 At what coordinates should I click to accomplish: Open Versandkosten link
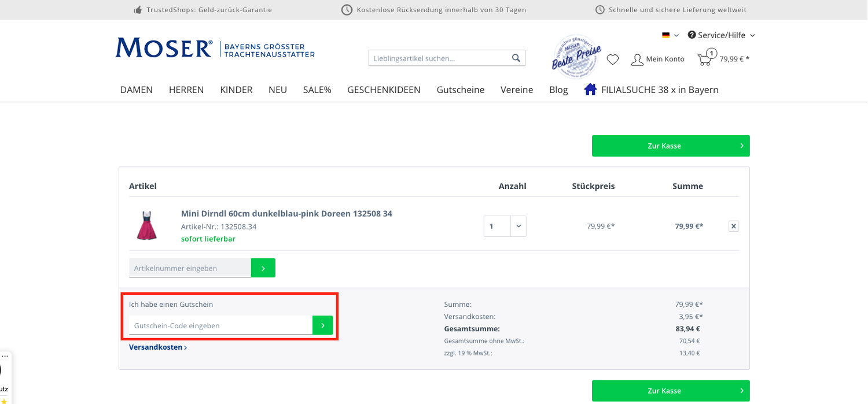[158, 347]
